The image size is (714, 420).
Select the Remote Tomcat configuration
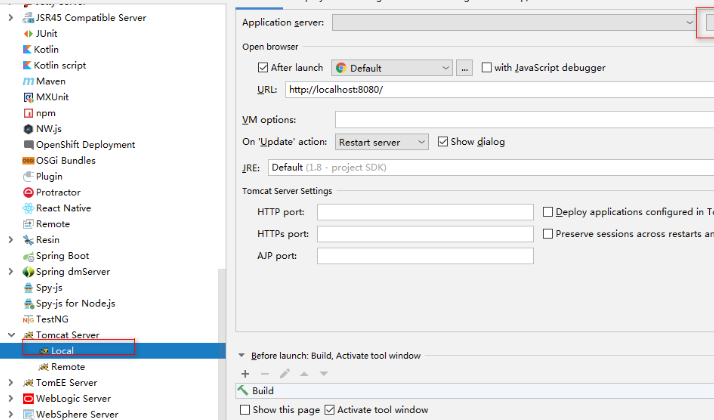click(68, 367)
